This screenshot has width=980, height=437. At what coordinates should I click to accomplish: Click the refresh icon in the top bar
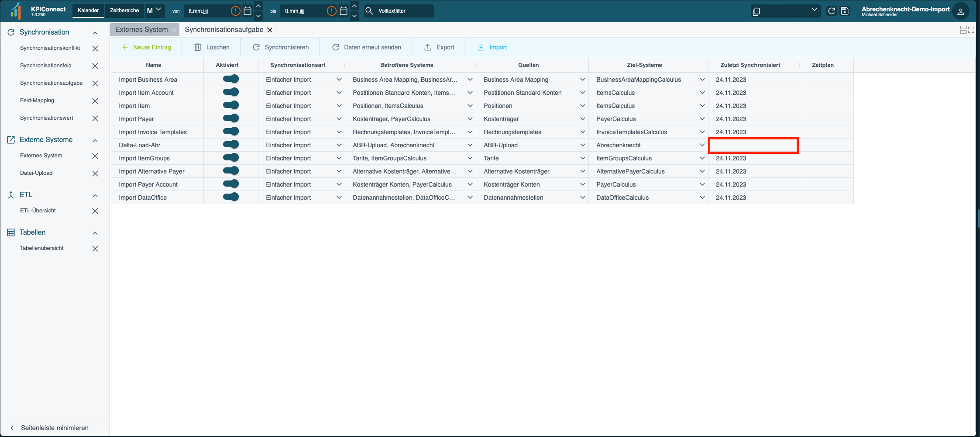(832, 11)
